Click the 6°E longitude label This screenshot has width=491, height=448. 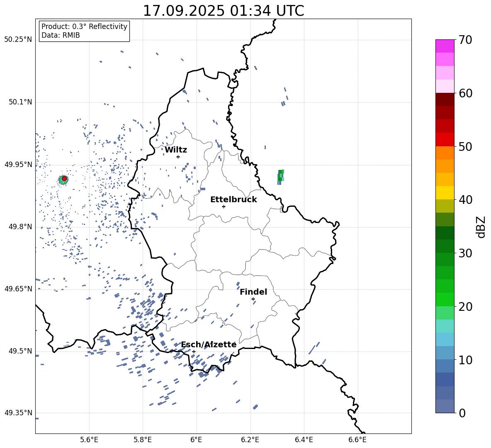click(196, 440)
